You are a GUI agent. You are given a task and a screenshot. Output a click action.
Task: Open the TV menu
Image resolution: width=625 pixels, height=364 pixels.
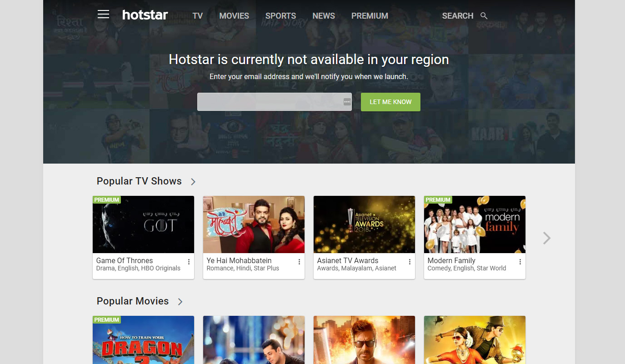198,16
